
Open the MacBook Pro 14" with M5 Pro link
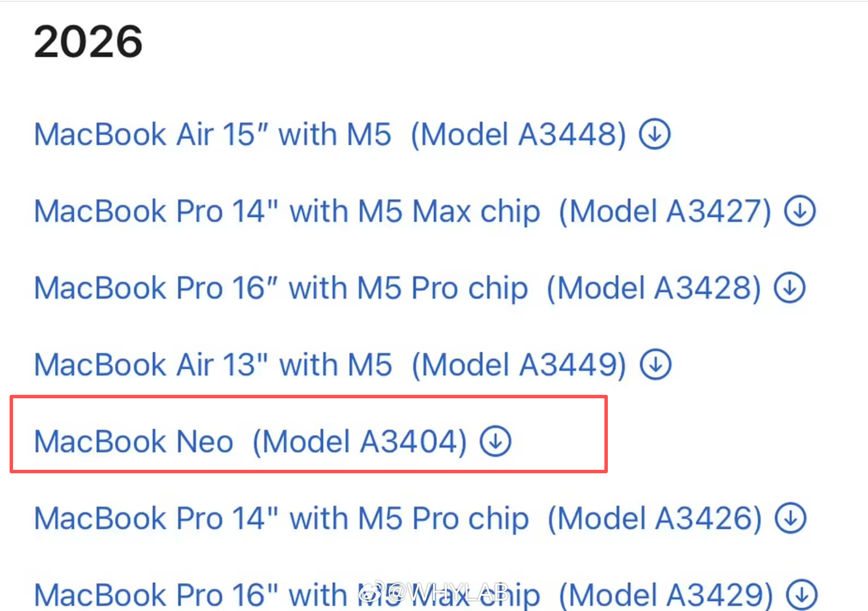[281, 518]
